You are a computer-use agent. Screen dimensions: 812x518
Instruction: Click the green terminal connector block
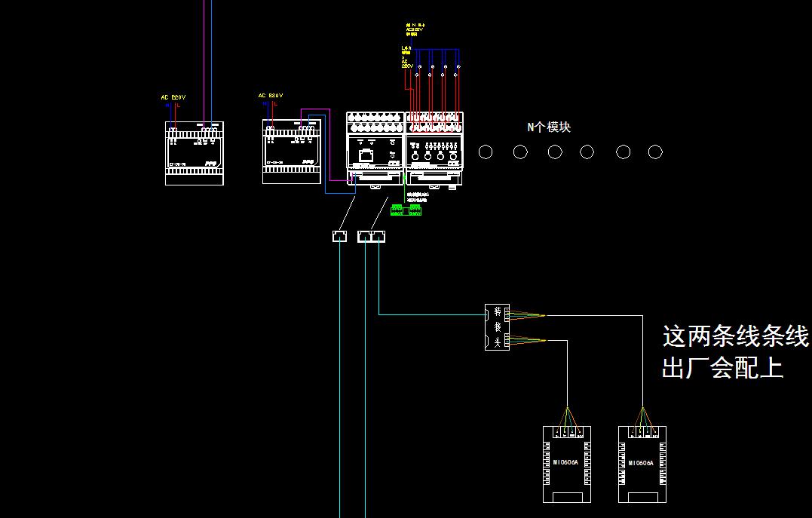(406, 210)
